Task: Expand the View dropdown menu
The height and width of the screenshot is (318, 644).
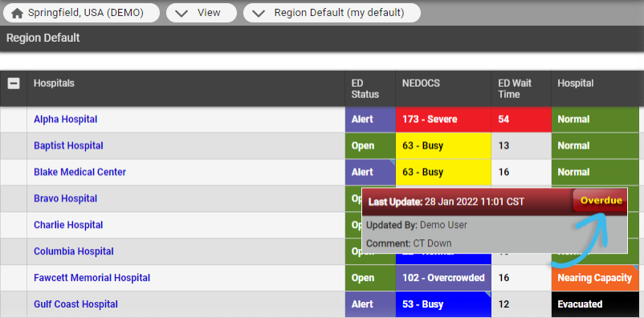Action: [x=202, y=13]
